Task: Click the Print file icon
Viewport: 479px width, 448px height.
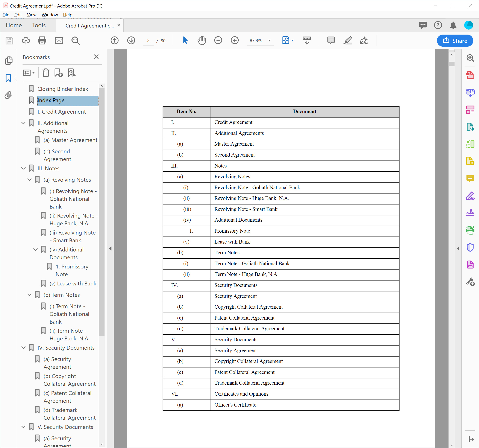Action: coord(42,41)
